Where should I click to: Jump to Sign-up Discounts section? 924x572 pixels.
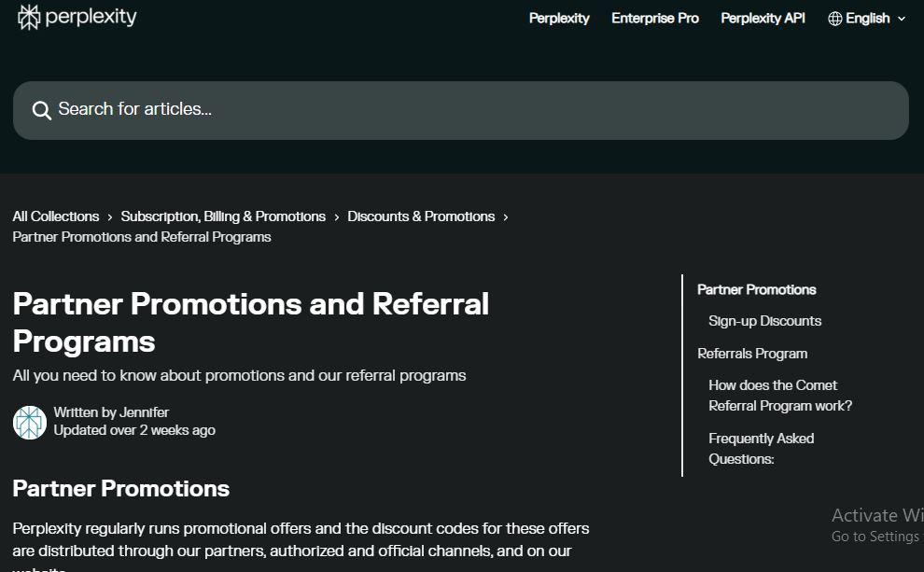(x=764, y=321)
